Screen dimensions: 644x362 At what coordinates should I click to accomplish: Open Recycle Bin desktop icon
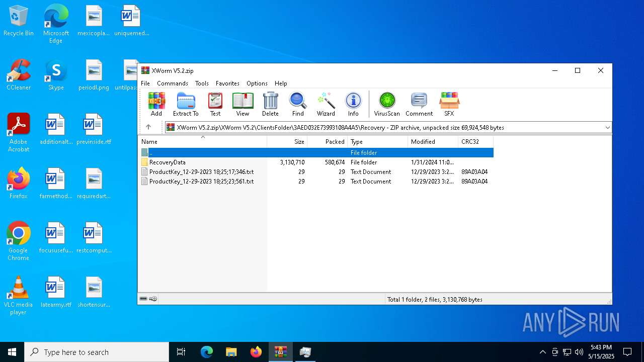[19, 21]
